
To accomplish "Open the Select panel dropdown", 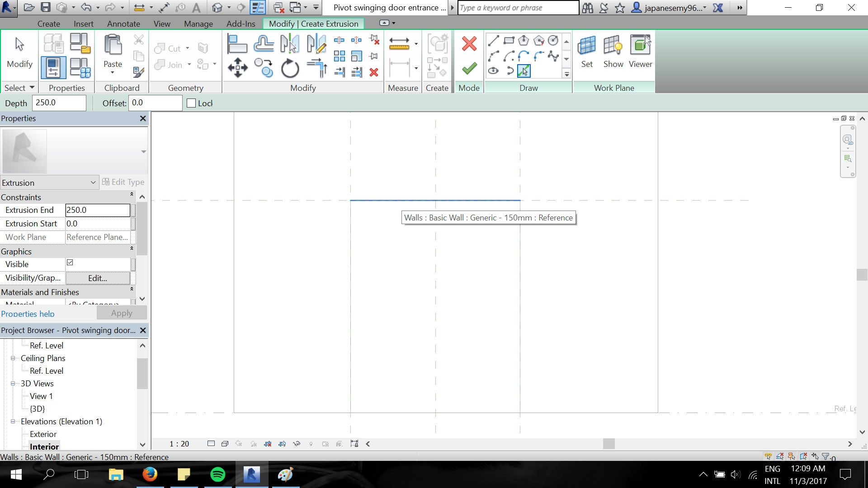I will point(19,88).
